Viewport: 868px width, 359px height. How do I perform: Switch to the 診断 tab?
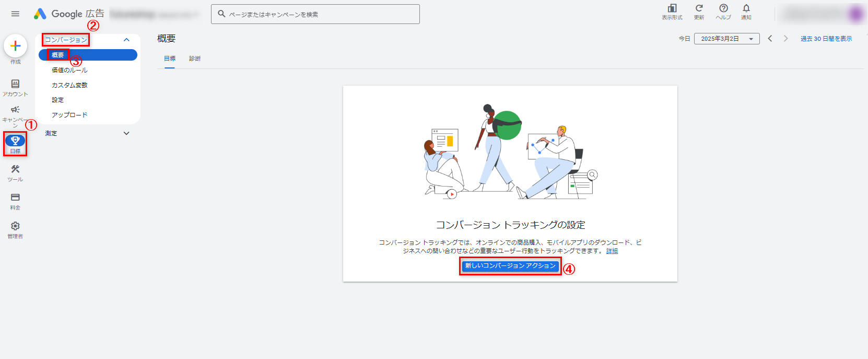pyautogui.click(x=195, y=59)
